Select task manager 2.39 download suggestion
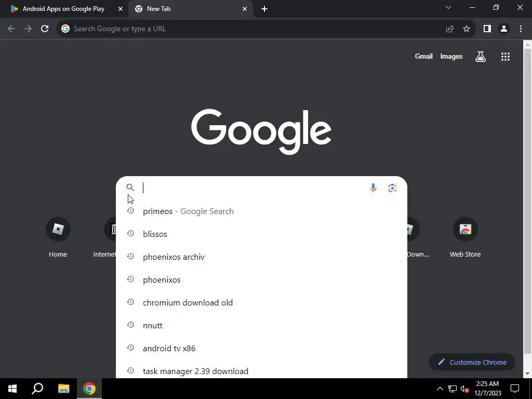 click(x=261, y=371)
